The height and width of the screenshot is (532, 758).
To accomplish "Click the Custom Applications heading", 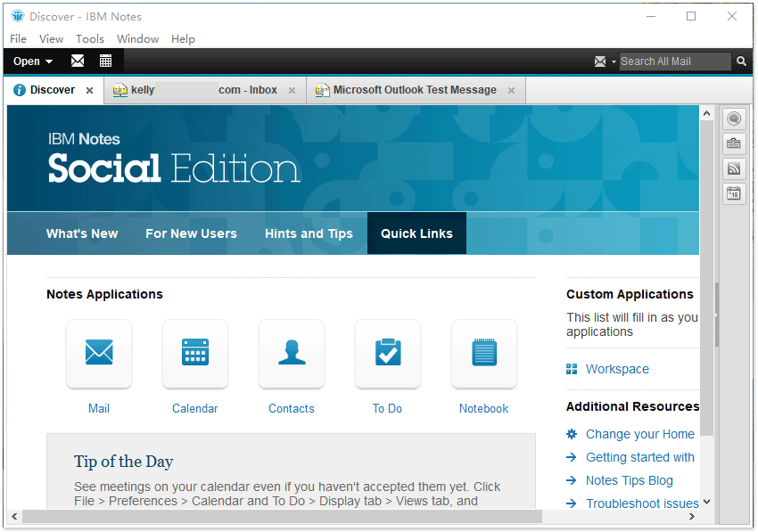I will (630, 294).
